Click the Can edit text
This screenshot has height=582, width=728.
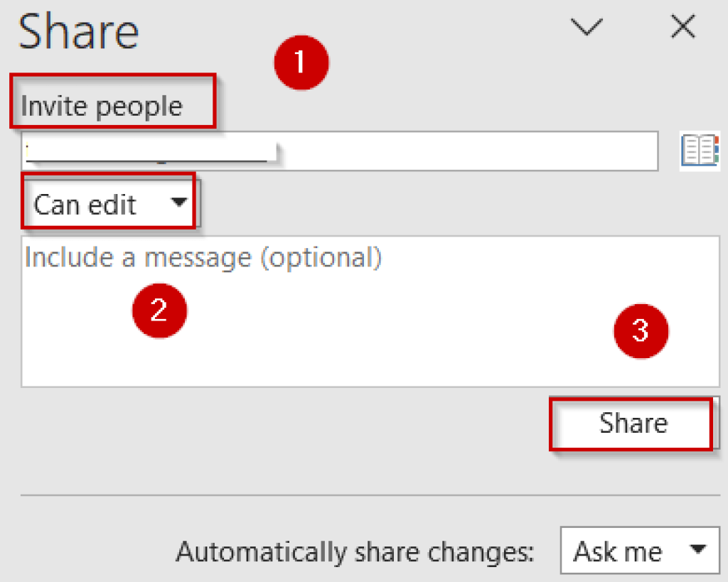[x=85, y=205]
